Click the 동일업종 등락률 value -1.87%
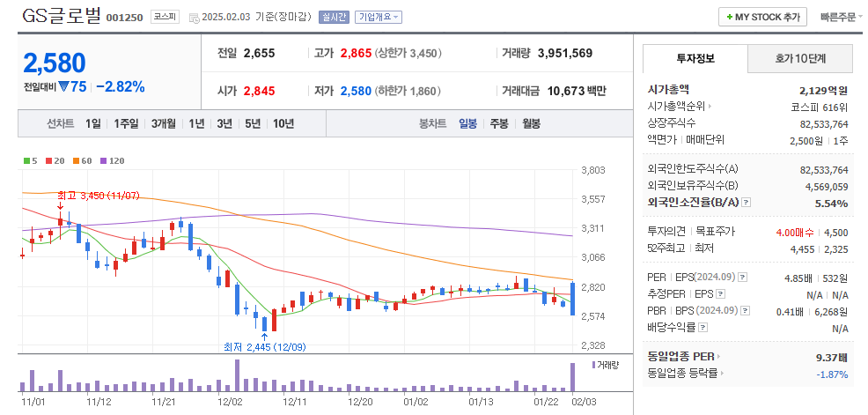The width and height of the screenshot is (868, 415). coord(832,374)
